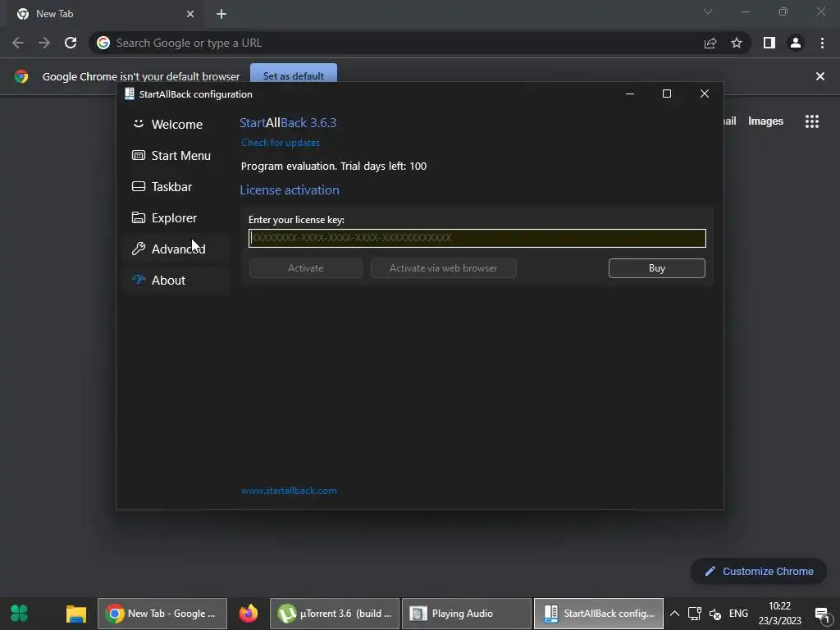Open the Chrome three-dot menu
This screenshot has height=630, width=840.
pyautogui.click(x=822, y=43)
